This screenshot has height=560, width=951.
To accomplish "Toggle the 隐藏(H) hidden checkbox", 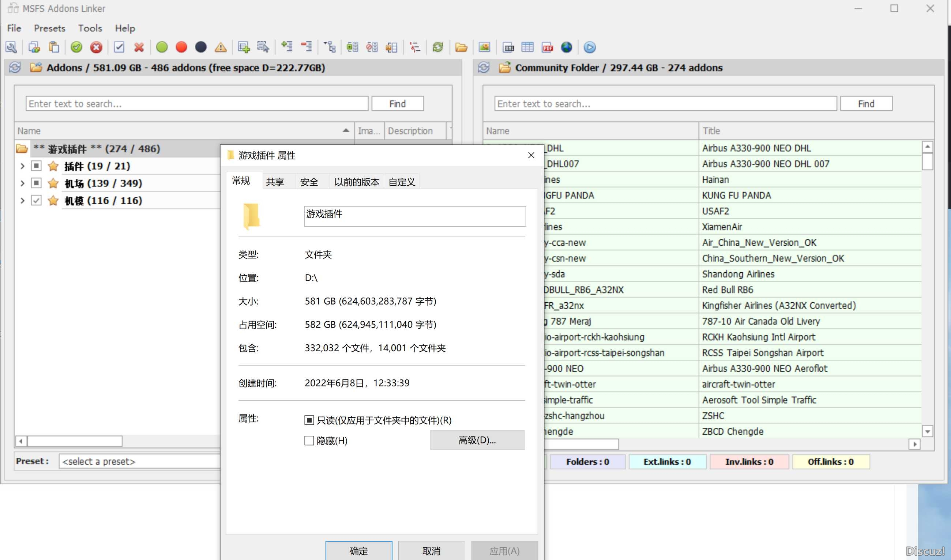I will point(309,440).
